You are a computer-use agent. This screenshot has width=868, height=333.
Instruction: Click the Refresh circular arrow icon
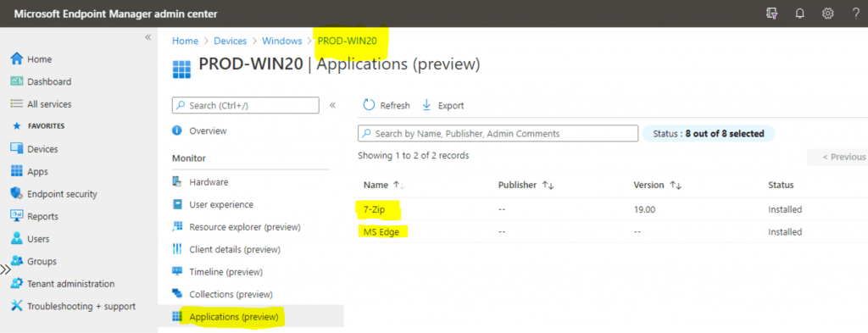[369, 105]
